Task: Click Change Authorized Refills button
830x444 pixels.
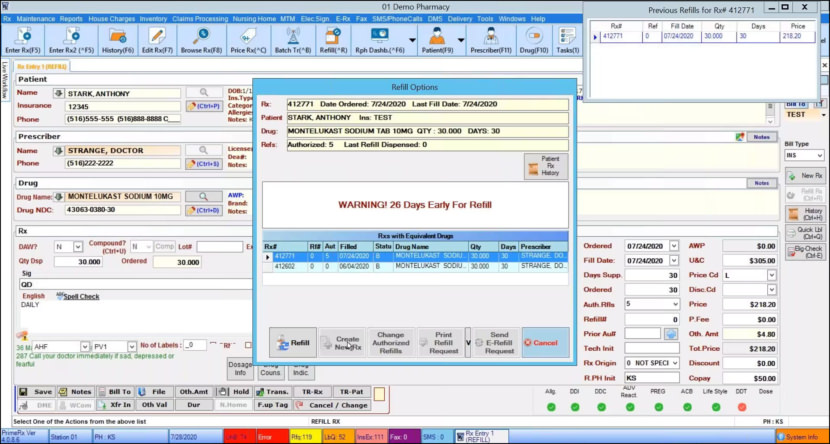Action: [391, 342]
